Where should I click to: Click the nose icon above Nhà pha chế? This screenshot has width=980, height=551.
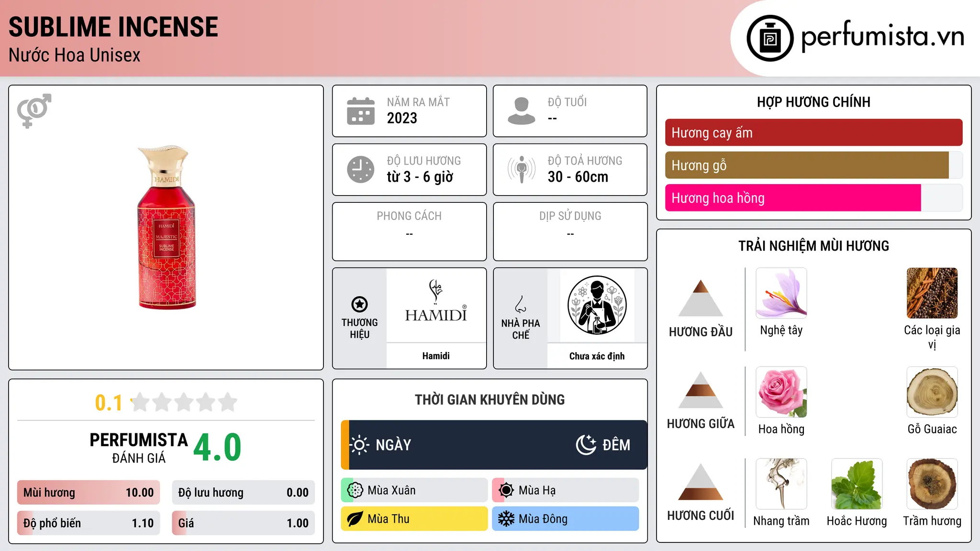pos(521,304)
